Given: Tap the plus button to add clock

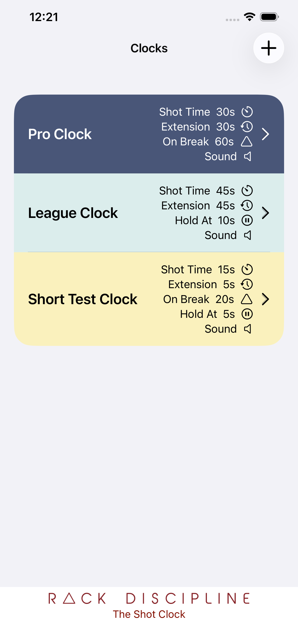Looking at the screenshot, I should click(x=268, y=48).
